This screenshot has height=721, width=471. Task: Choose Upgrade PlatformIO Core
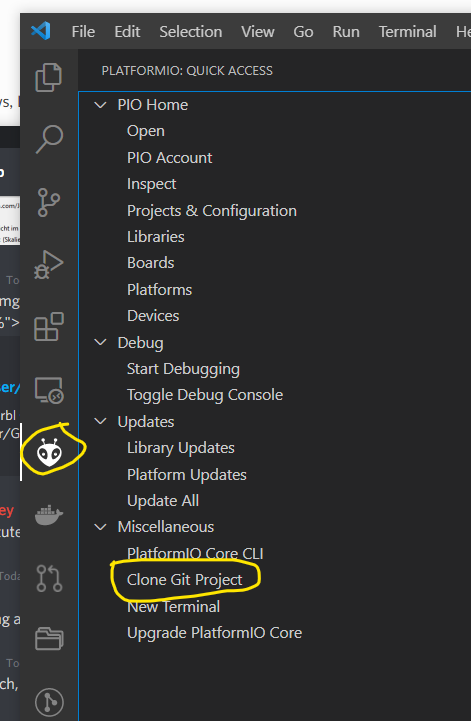pos(214,633)
